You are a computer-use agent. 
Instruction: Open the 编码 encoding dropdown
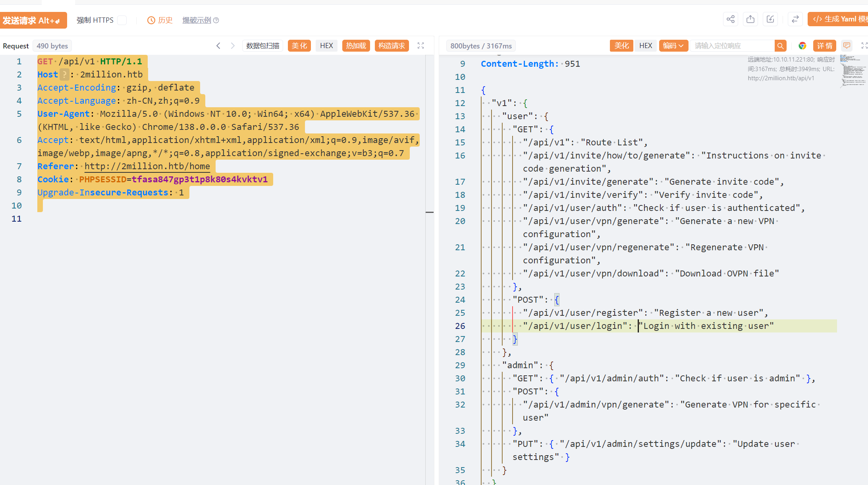[673, 46]
